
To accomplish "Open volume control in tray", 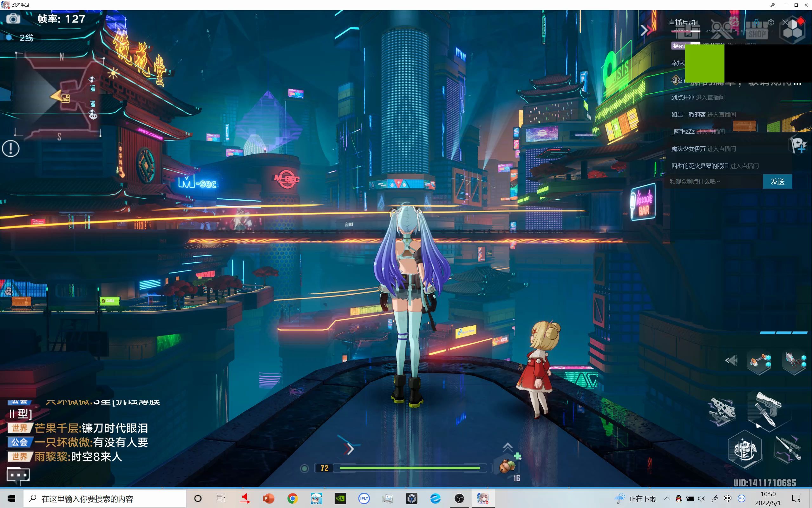I will pos(701,498).
